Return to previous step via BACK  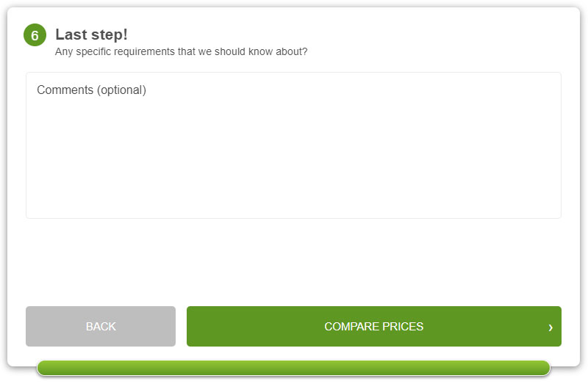point(101,326)
